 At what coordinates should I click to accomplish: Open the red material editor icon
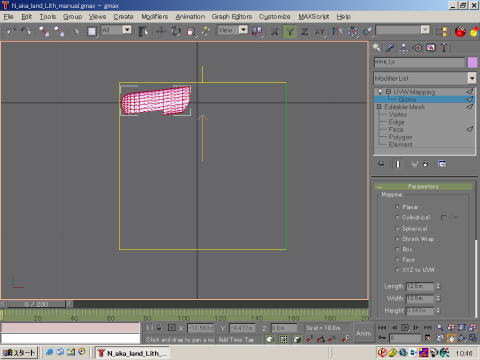coord(460,32)
